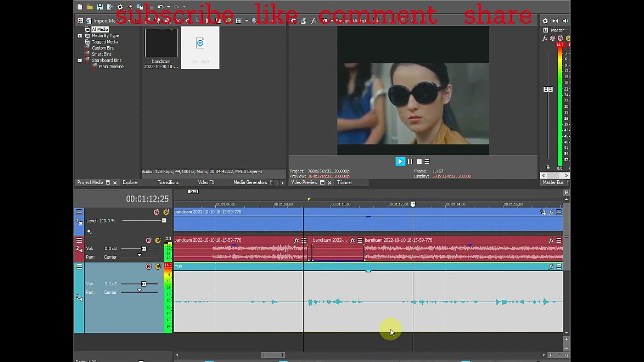Open the track 2 menu icon

pos(79,240)
